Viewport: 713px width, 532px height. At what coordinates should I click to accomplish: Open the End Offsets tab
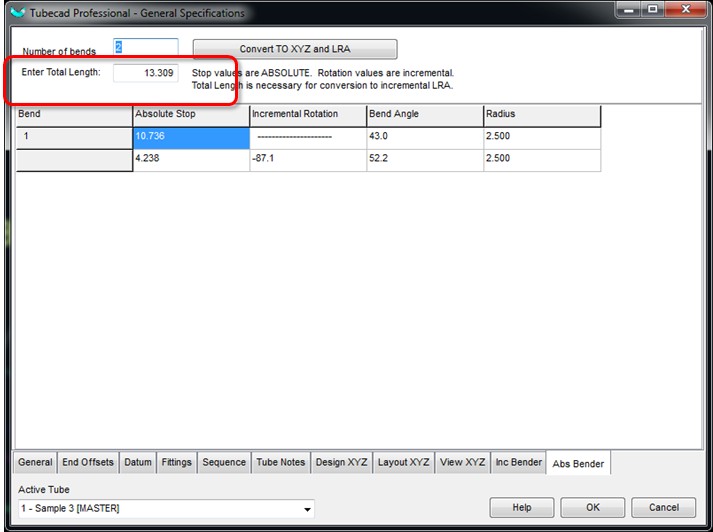coord(88,462)
